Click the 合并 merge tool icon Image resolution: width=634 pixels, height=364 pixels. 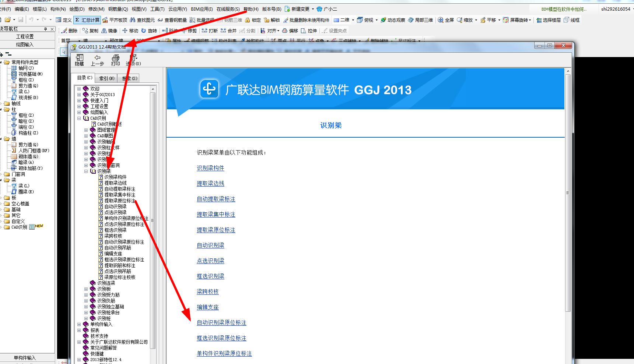[x=223, y=31]
